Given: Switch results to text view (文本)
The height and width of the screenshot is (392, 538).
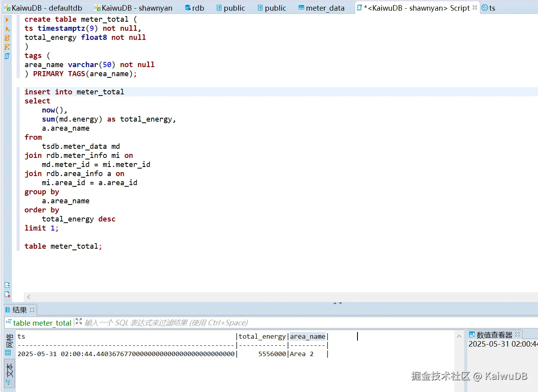Looking at the screenshot, I should pyautogui.click(x=9, y=373).
